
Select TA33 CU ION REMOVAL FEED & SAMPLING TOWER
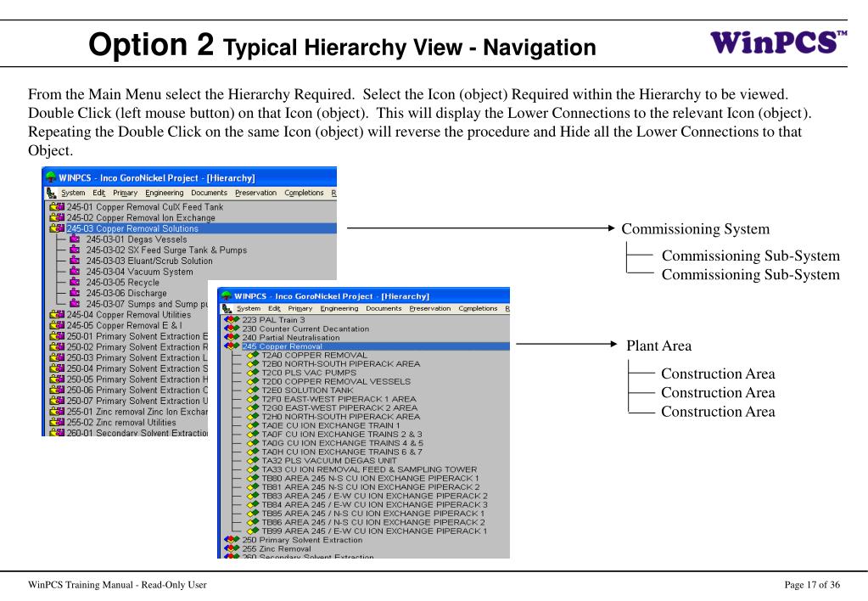click(x=369, y=469)
